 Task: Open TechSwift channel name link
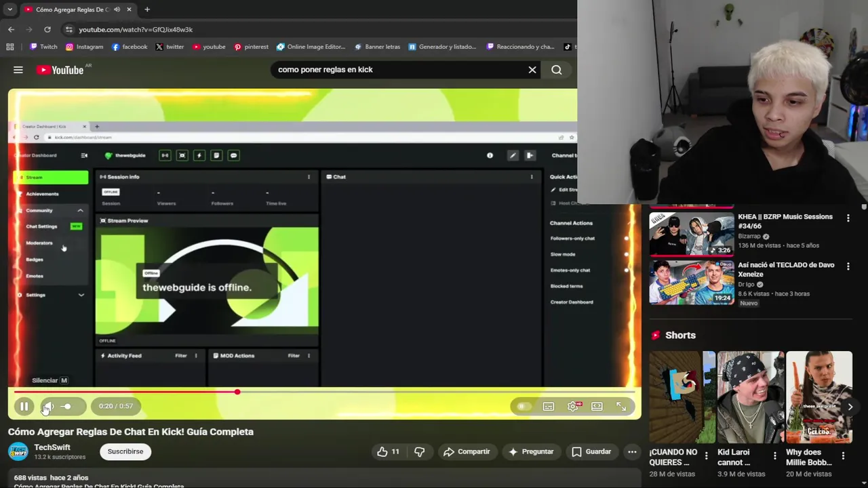[52, 447]
